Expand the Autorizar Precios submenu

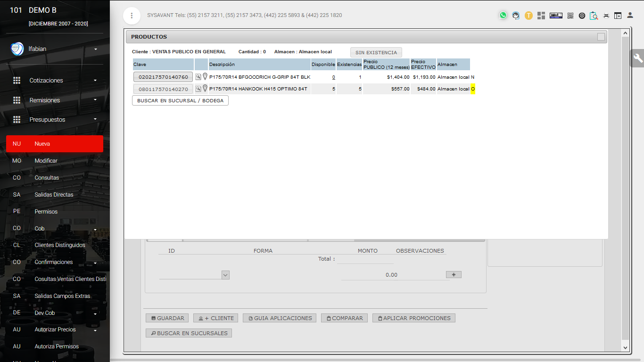95,331
